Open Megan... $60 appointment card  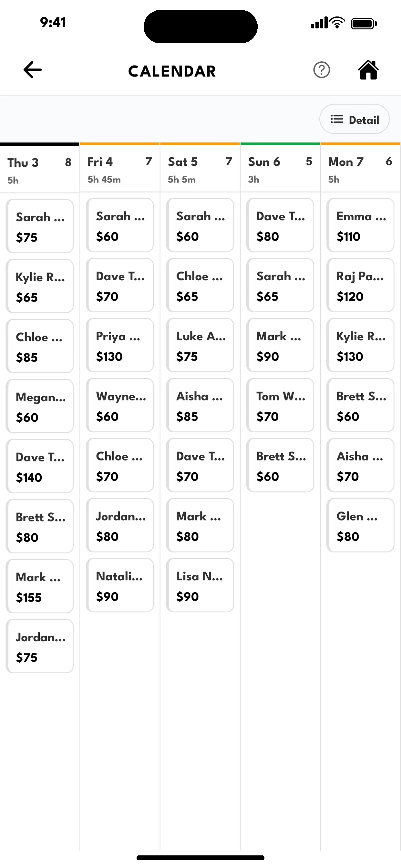(x=40, y=406)
